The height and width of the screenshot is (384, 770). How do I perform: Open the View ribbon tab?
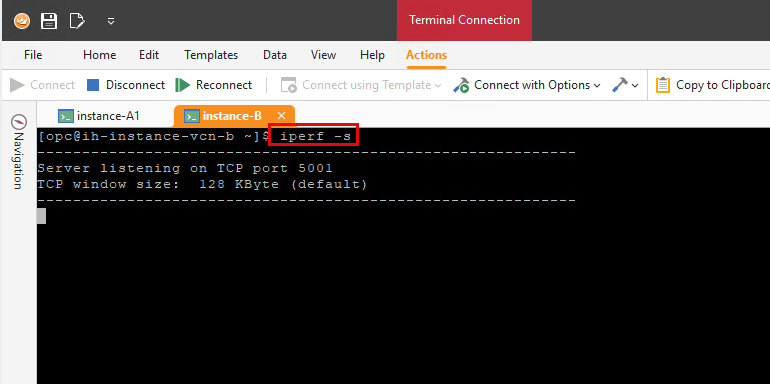click(x=324, y=55)
